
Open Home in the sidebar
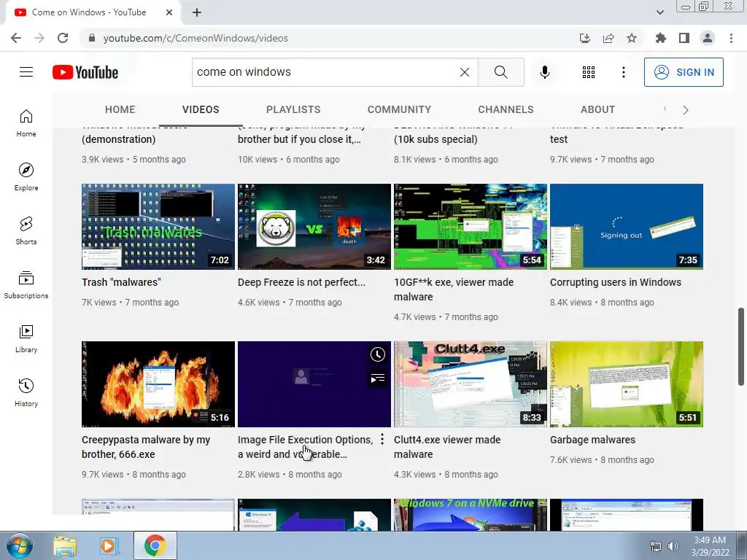pyautogui.click(x=26, y=123)
